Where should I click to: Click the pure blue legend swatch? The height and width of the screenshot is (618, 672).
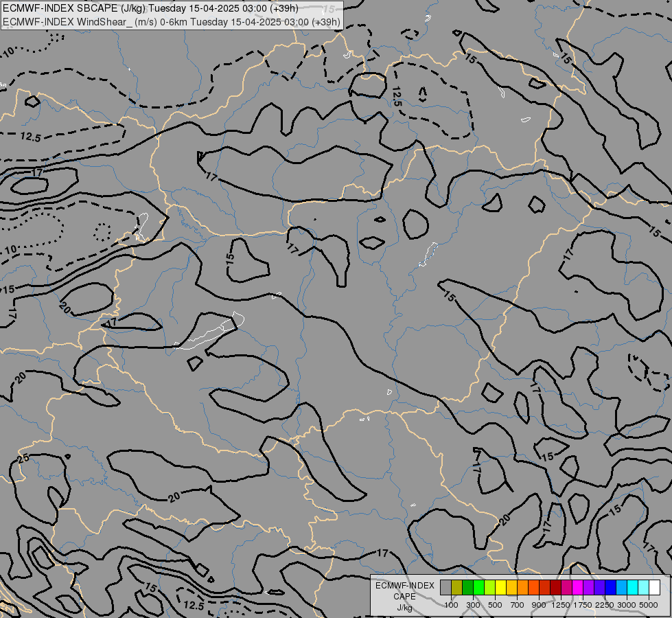[x=611, y=588]
